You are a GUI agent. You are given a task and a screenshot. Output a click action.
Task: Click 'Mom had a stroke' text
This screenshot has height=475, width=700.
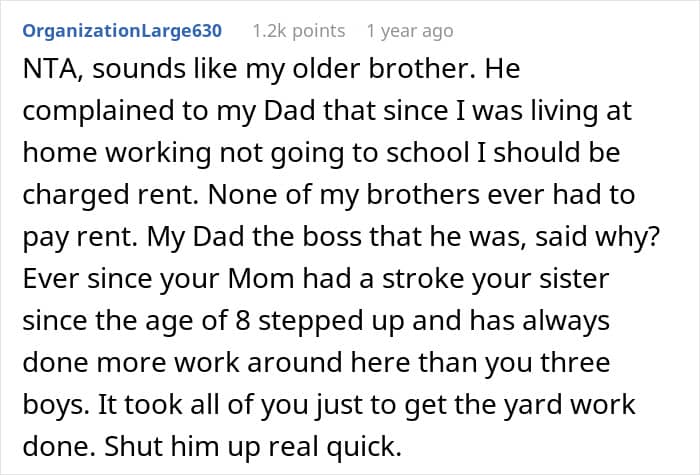point(346,279)
